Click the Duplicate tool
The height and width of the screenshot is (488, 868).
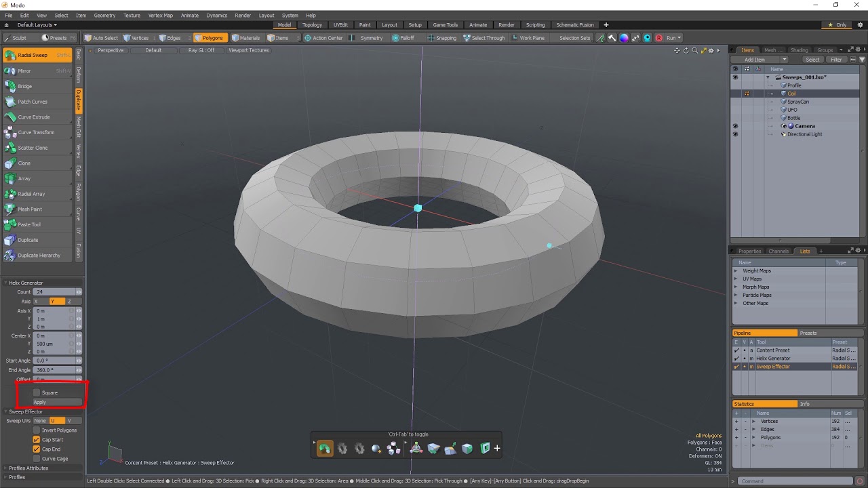click(x=37, y=240)
